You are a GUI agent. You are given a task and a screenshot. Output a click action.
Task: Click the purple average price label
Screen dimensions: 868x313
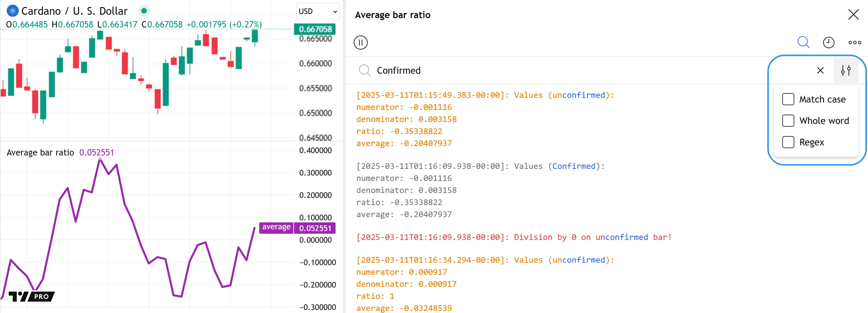tap(276, 227)
